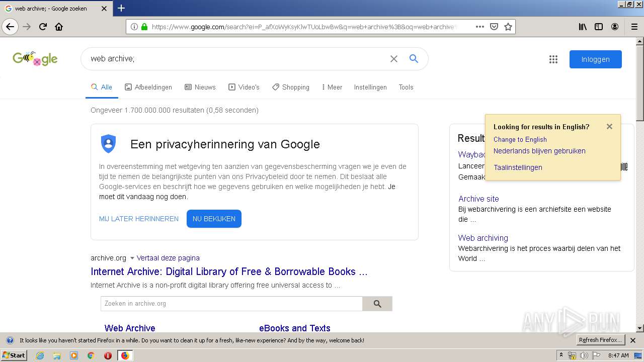Choose MIJ LATER HERINNEREN
The height and width of the screenshot is (362, 644).
pyautogui.click(x=139, y=219)
